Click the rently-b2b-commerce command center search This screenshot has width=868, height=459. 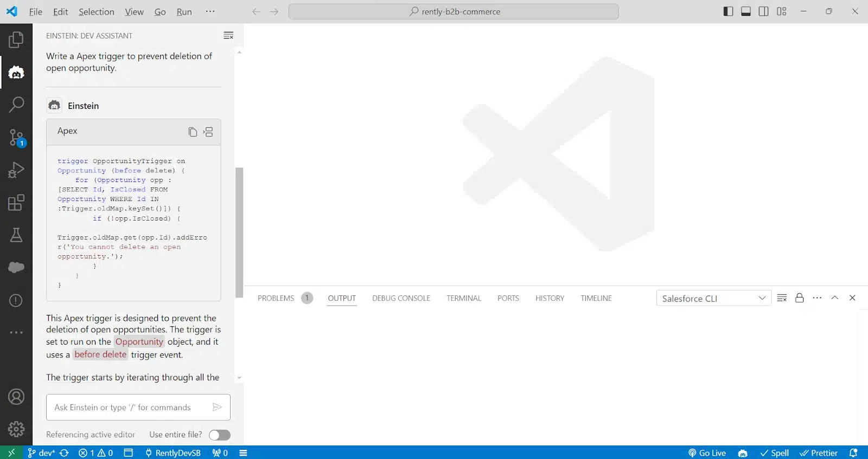(x=454, y=11)
